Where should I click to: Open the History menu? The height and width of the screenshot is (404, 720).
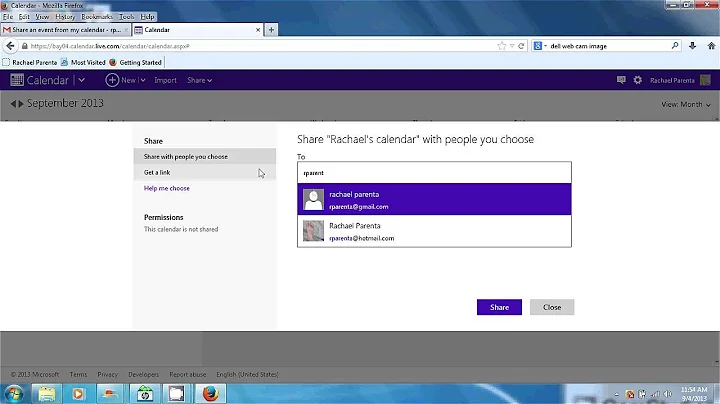click(65, 17)
